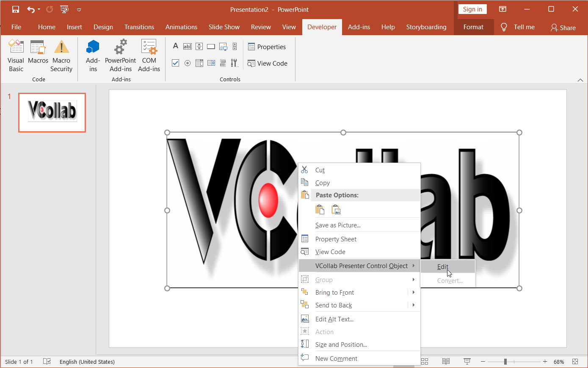Paste as Picture icon in context menu
588x368 pixels.
(x=336, y=210)
